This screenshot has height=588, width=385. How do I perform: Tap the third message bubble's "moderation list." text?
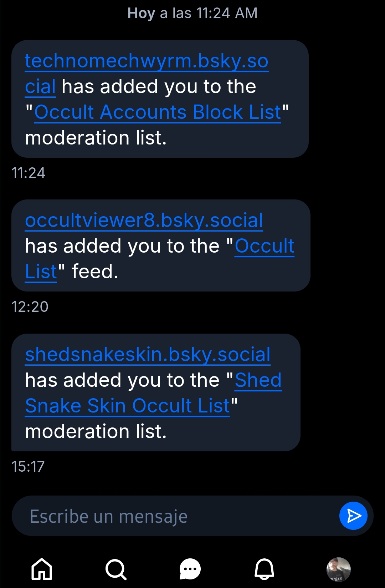[96, 432]
